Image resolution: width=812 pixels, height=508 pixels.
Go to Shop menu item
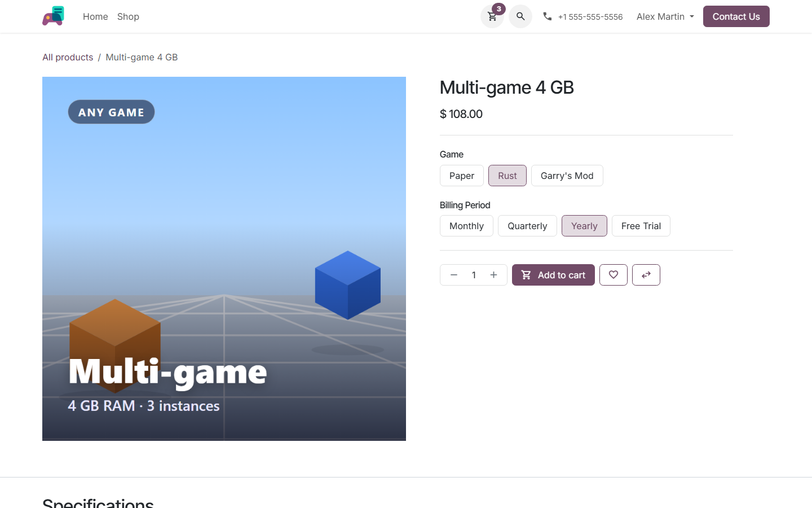click(128, 16)
